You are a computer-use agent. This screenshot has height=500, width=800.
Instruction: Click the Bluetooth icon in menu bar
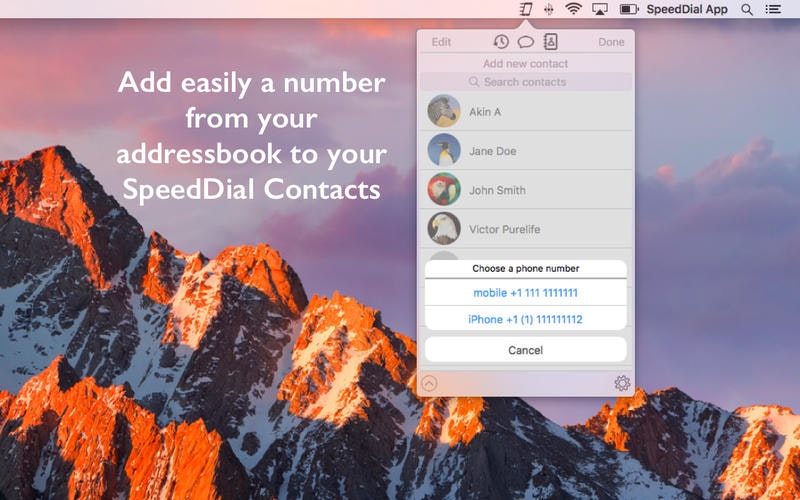click(549, 9)
